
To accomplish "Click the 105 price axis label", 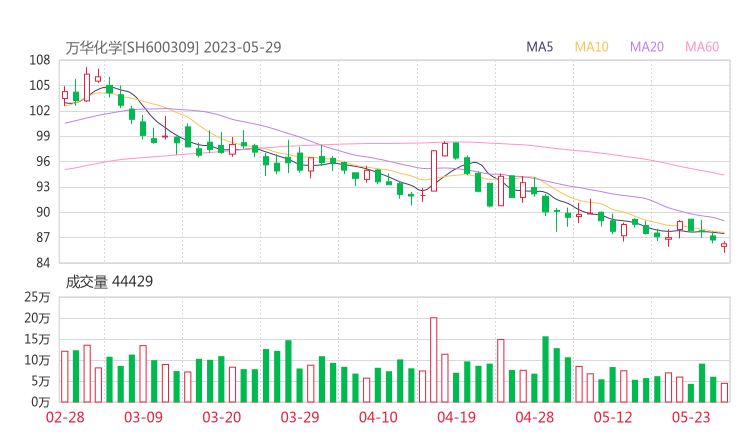I will coord(40,85).
